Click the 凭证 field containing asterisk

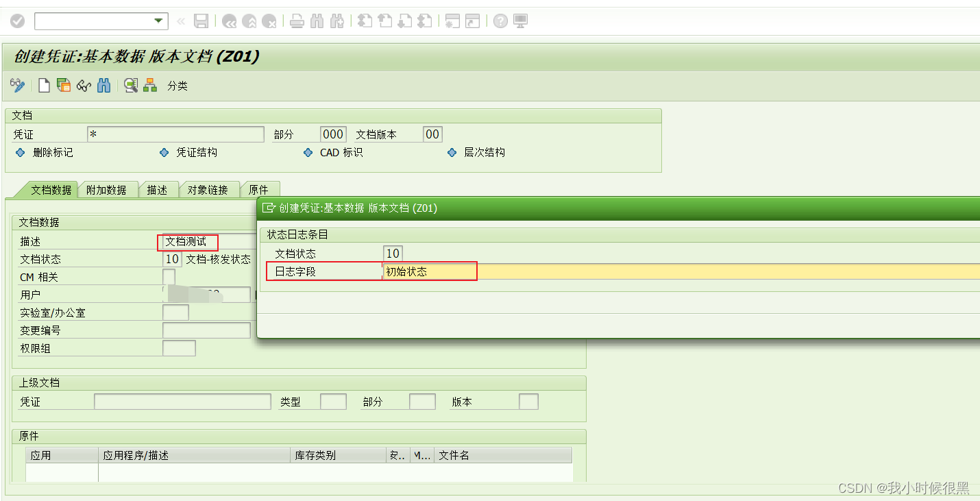[x=175, y=134]
